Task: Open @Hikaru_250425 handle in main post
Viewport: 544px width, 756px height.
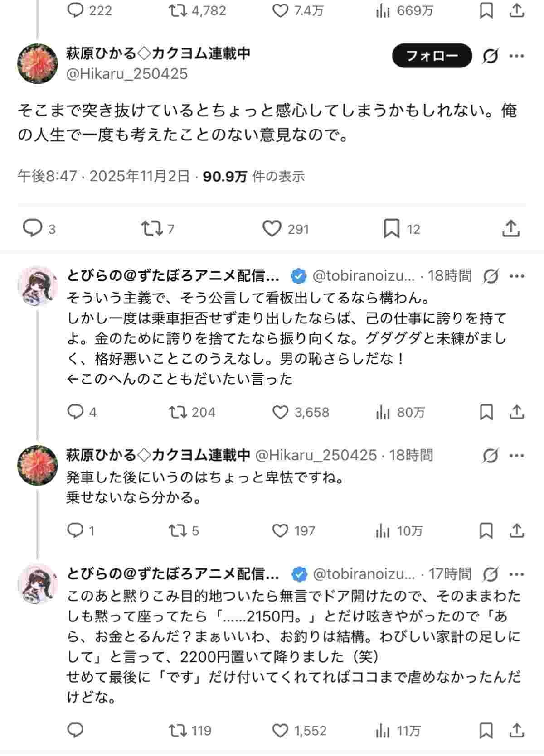Action: click(x=127, y=74)
